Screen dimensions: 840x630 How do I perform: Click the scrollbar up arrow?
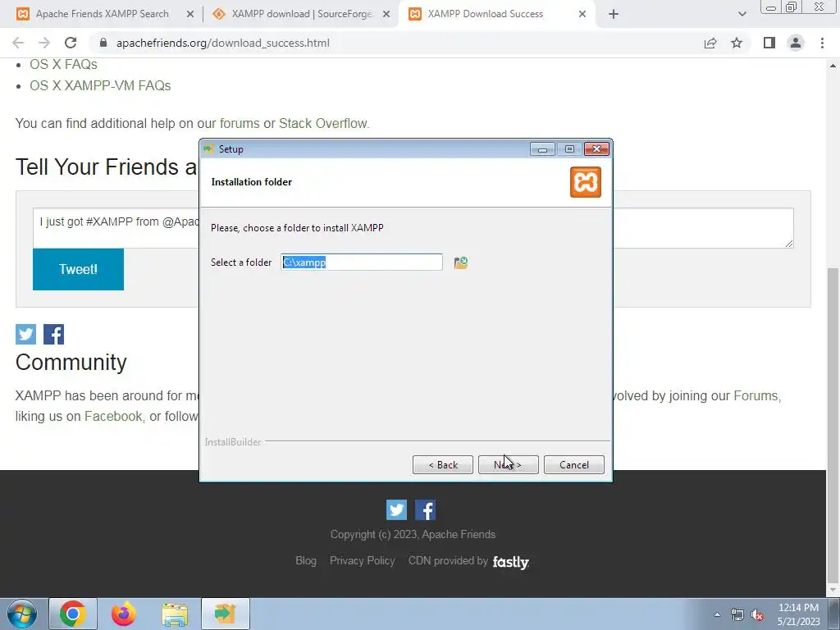point(833,66)
